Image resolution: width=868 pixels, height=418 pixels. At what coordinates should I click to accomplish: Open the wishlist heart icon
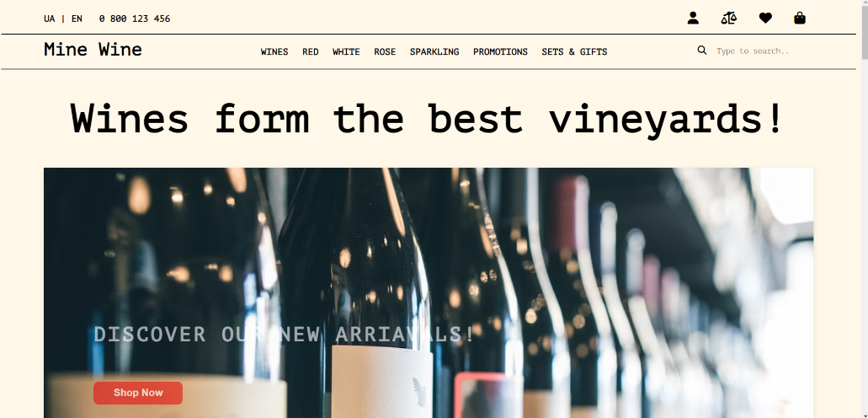pos(765,19)
